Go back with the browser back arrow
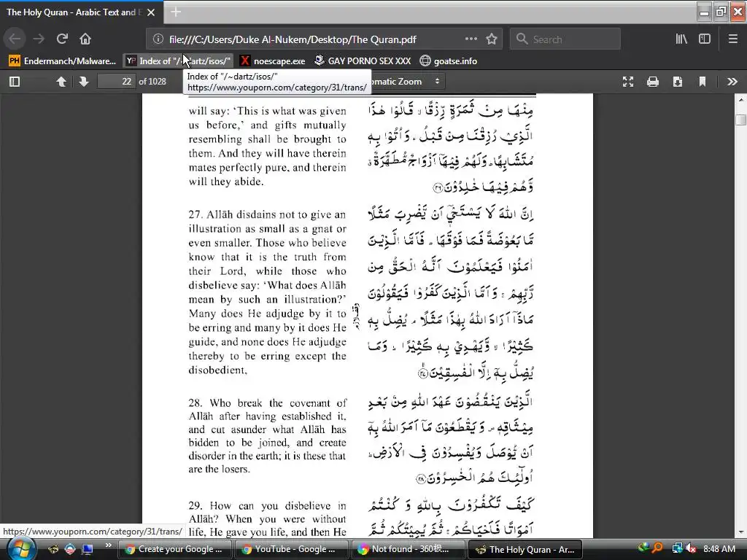Screen dimensions: 747x560 tap(15, 39)
